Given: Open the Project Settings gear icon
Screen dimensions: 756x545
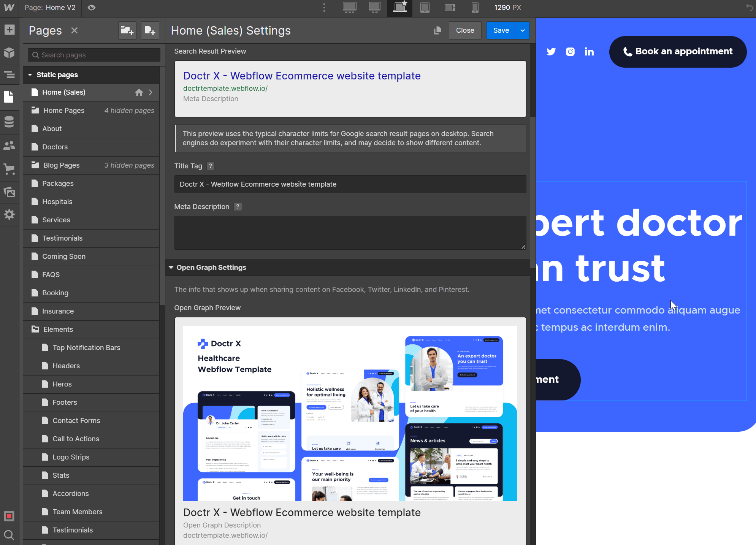Looking at the screenshot, I should coord(10,215).
